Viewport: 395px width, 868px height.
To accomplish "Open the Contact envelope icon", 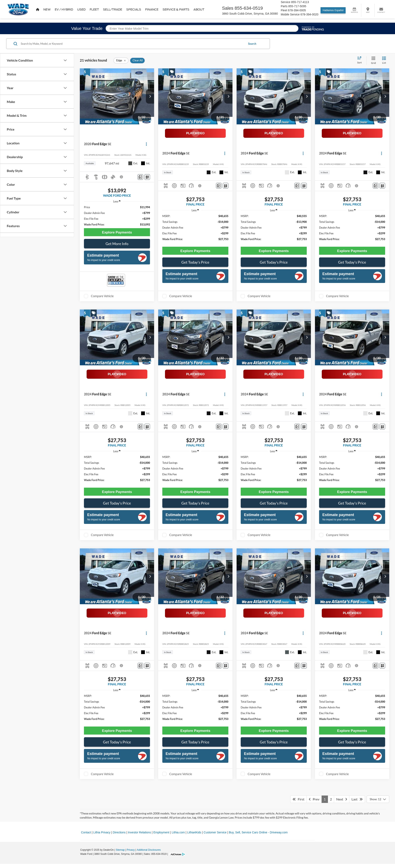I will [381, 10].
